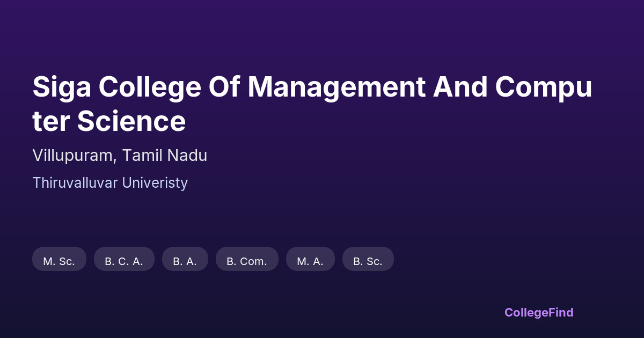644x338 pixels.
Task: Click the ter text starting the second title line
Action: pyautogui.click(x=51, y=121)
